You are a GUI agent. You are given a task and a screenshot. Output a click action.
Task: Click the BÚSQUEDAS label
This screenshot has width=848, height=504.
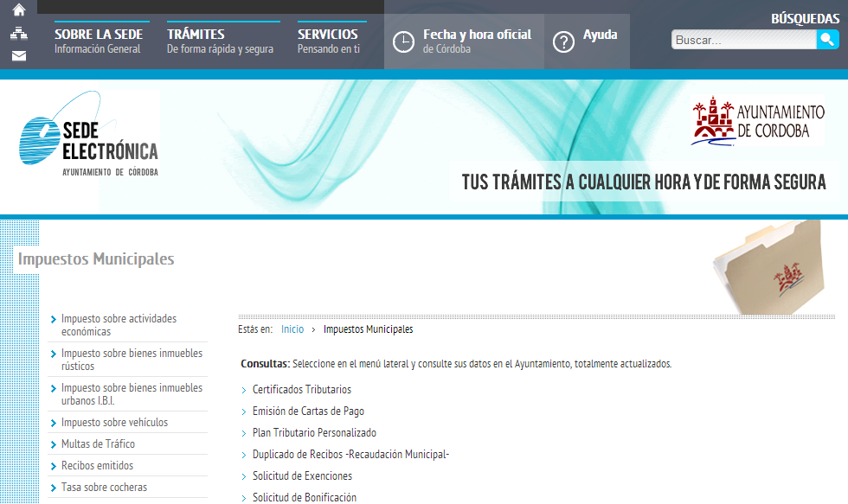pos(806,18)
